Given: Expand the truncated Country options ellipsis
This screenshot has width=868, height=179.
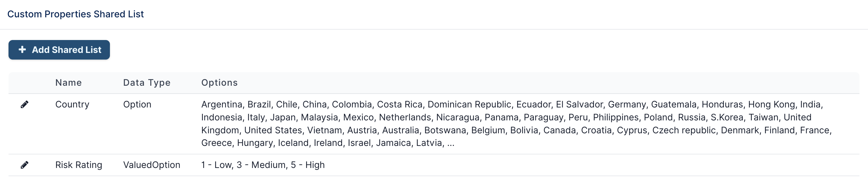Looking at the screenshot, I should coord(451,143).
